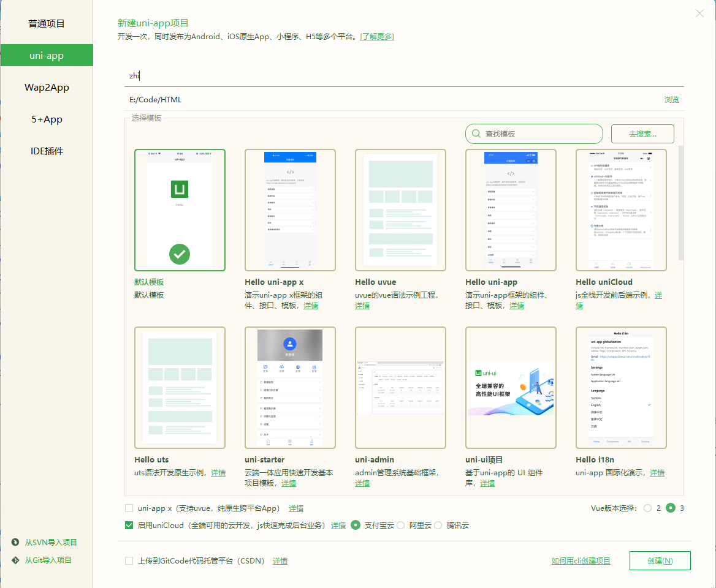This screenshot has width=716, height=588.
Task: Select 腾讯云 radio button
Action: tap(438, 525)
